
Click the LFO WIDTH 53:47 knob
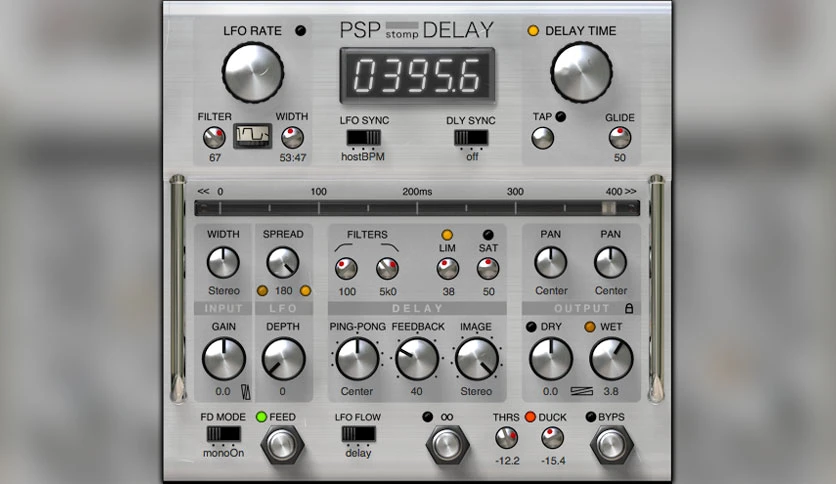click(x=292, y=138)
